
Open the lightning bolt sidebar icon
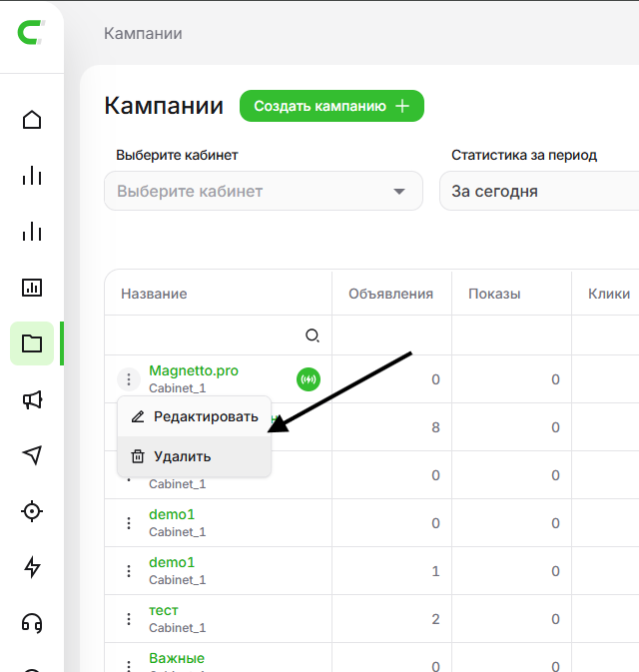pos(32,567)
